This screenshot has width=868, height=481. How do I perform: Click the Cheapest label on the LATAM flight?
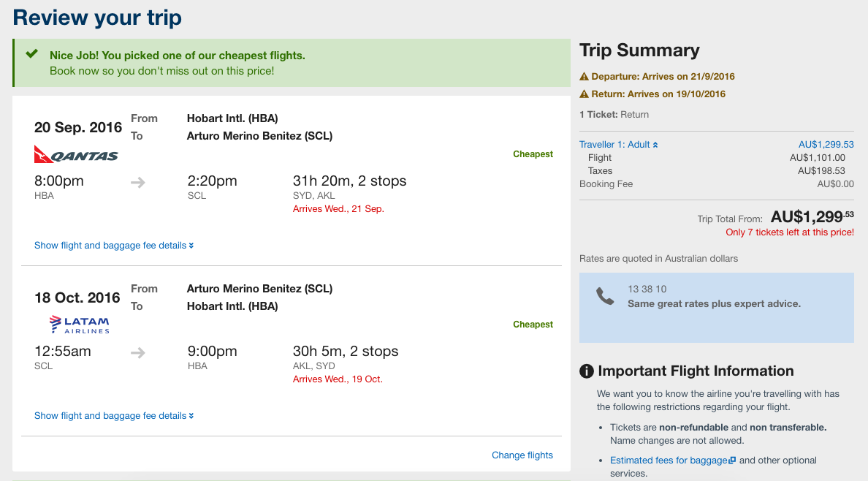click(533, 324)
